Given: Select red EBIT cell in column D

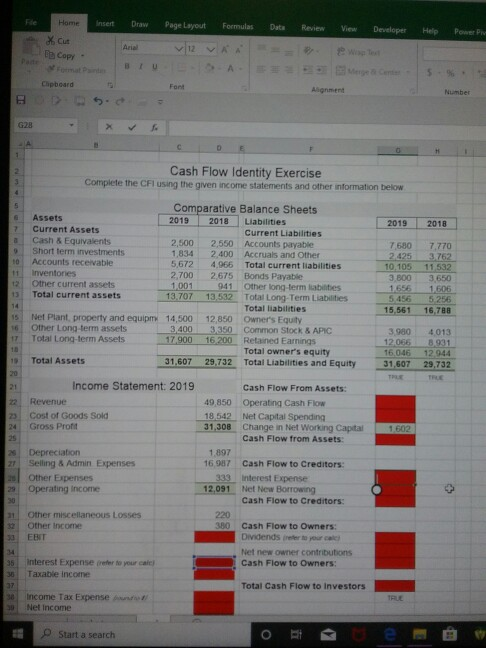Looking at the screenshot, I should pyautogui.click(x=214, y=537).
